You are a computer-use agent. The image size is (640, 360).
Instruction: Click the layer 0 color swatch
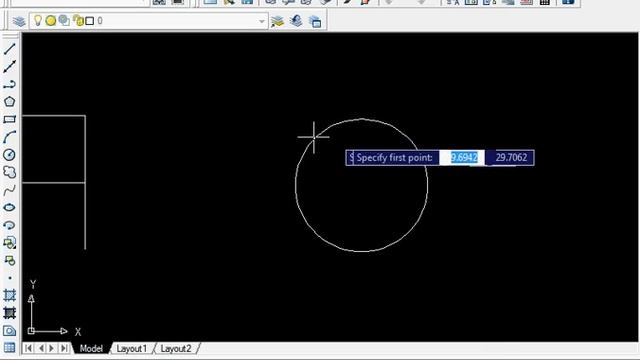89,21
